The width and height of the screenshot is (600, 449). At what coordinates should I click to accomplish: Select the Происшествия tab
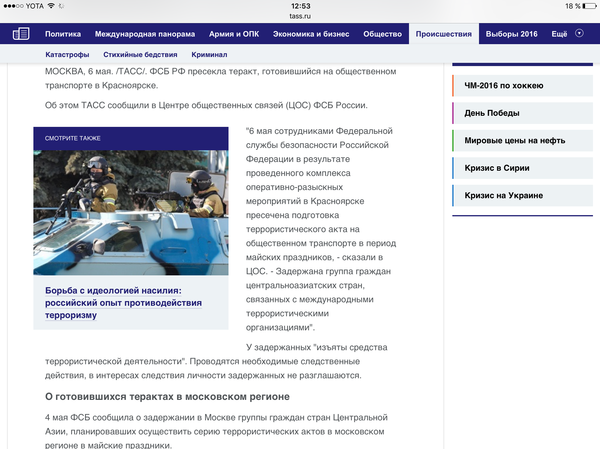[444, 34]
